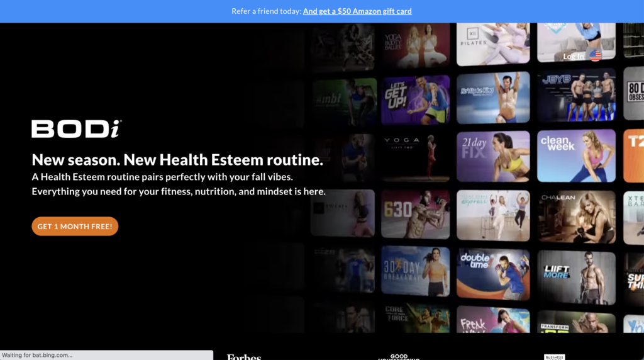The image size is (644, 360).
Task: Click the Forbes logo
Action: tap(244, 357)
